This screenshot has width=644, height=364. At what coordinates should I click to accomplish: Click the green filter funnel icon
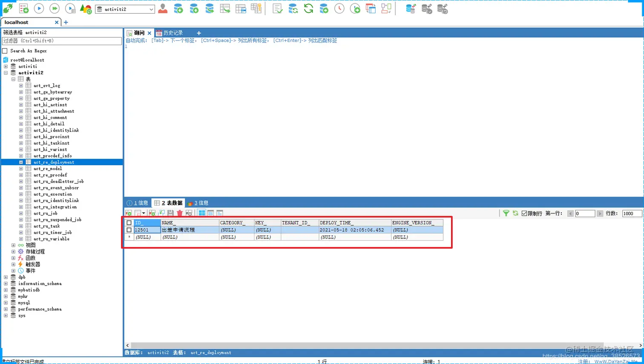click(x=506, y=213)
